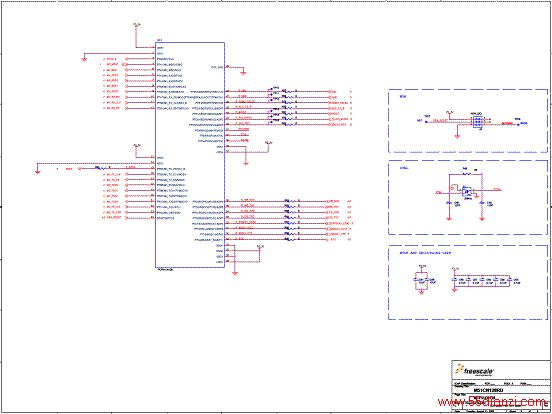Select the series resistor left of chip
This screenshot has width=552, height=414.
tap(101, 168)
